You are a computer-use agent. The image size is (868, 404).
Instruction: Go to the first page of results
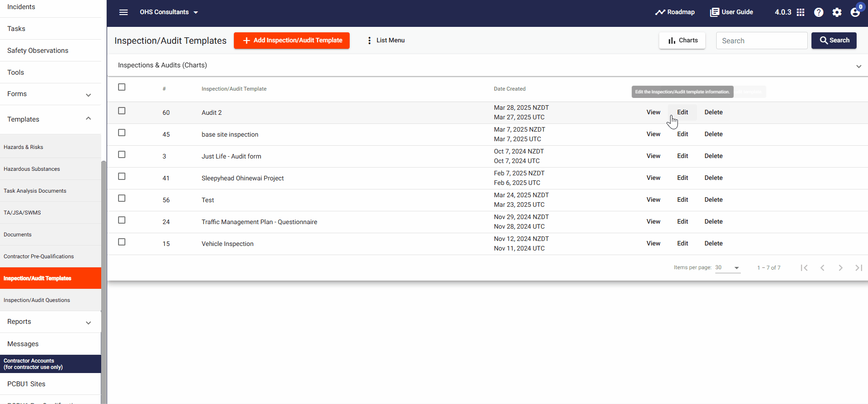(x=804, y=268)
